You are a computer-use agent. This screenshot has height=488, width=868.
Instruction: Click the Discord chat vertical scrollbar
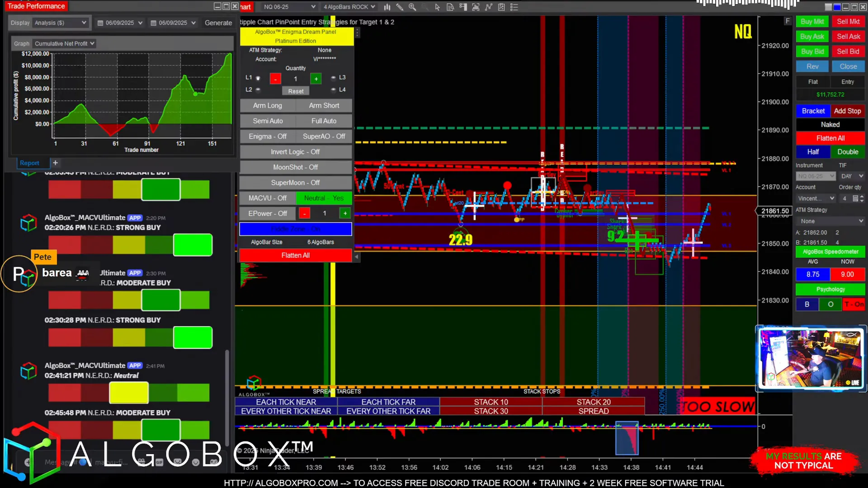pyautogui.click(x=227, y=398)
